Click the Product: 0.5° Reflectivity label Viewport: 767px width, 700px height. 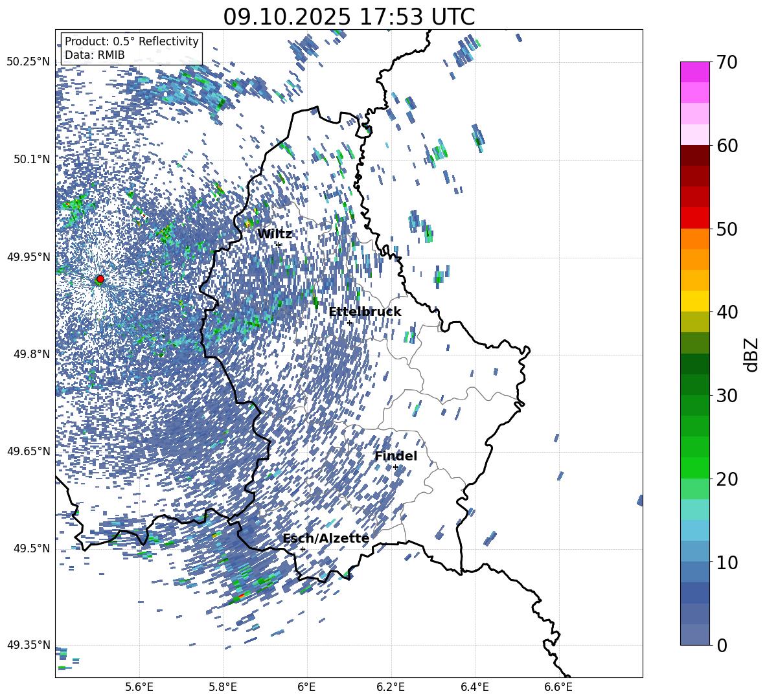[132, 41]
